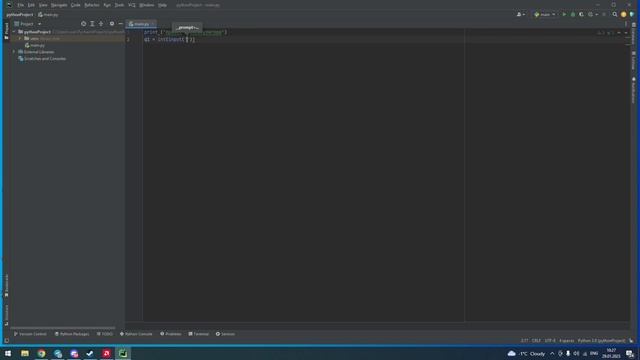Open the View menu

[43, 5]
